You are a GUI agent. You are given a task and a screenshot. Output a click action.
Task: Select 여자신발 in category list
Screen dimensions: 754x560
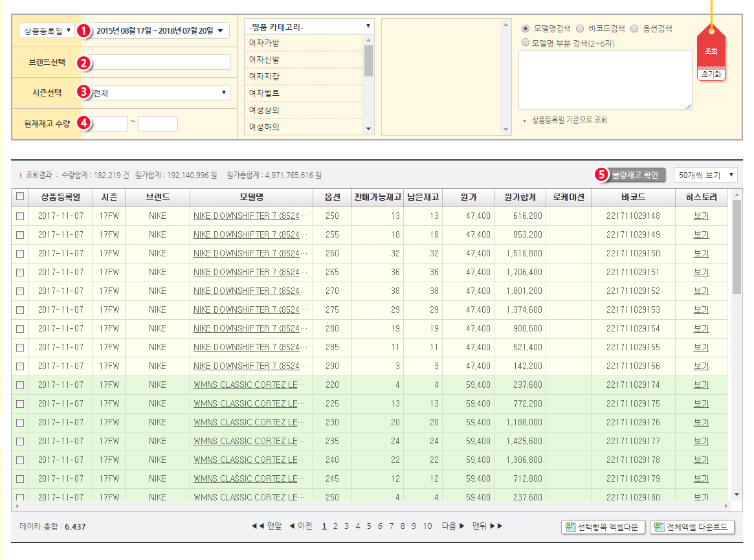tap(304, 60)
